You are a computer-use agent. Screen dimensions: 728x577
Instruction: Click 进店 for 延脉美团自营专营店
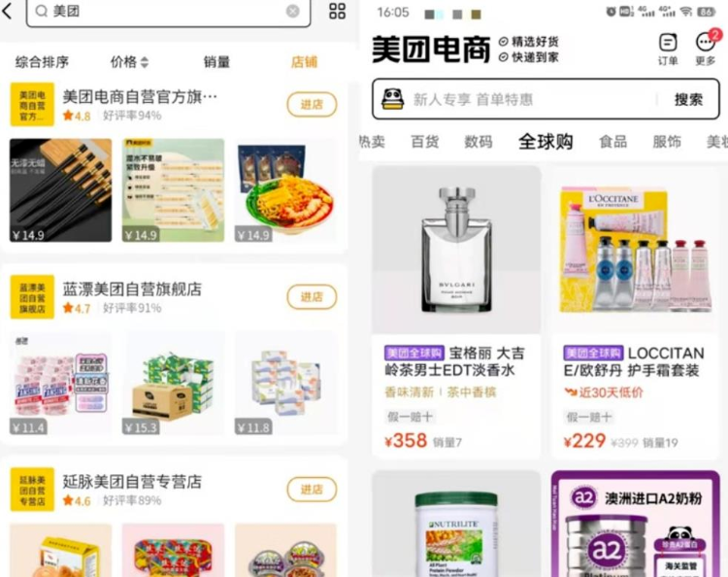pos(312,490)
